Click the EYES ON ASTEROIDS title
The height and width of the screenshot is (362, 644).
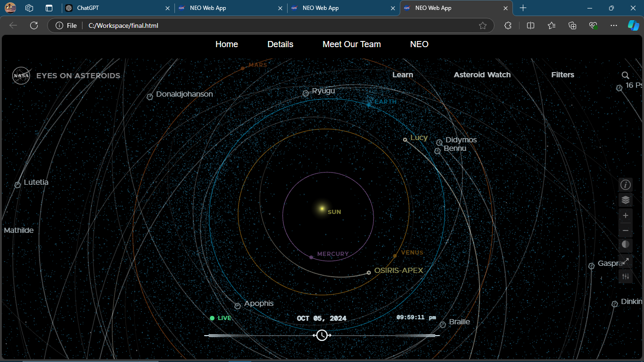(78, 76)
